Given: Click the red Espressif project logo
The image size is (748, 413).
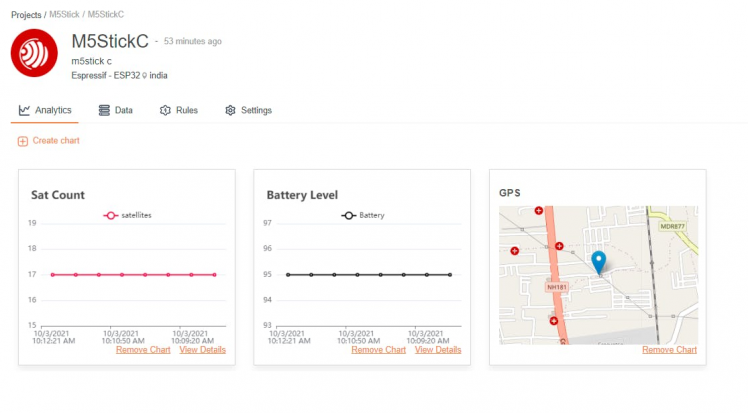Looking at the screenshot, I should coord(34,53).
